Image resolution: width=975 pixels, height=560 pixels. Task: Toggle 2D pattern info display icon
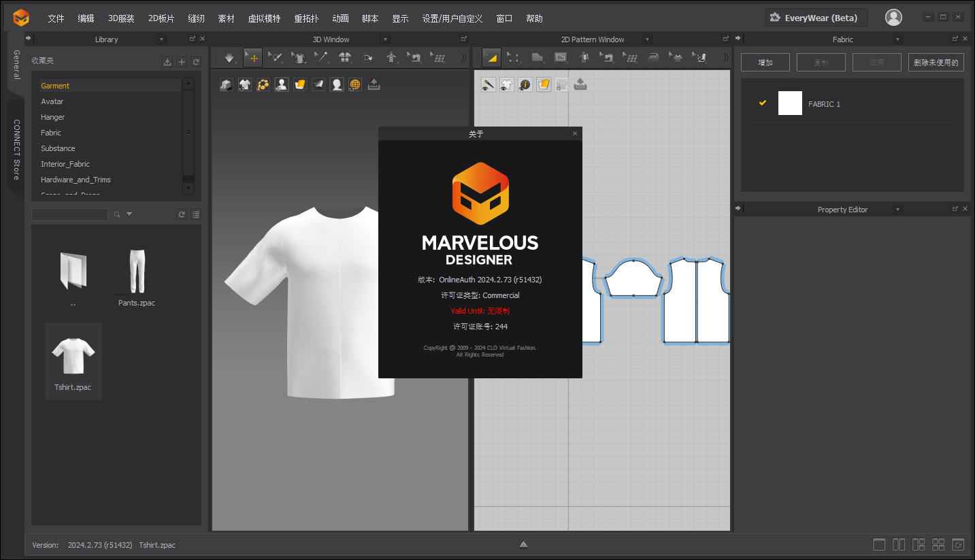tap(525, 84)
